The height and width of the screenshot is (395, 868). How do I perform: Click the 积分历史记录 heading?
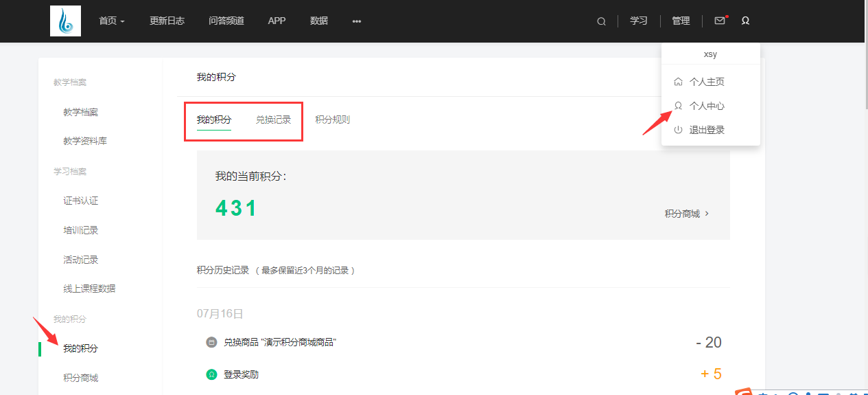pyautogui.click(x=223, y=270)
